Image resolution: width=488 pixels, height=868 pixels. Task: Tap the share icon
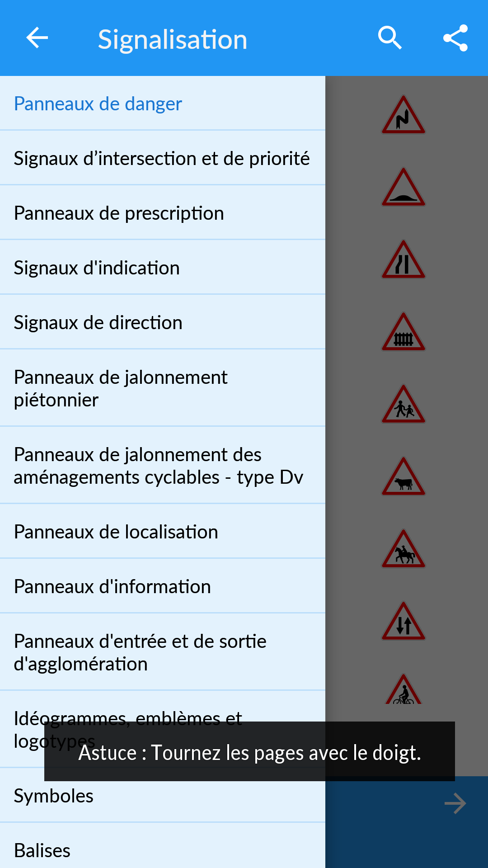click(x=455, y=38)
